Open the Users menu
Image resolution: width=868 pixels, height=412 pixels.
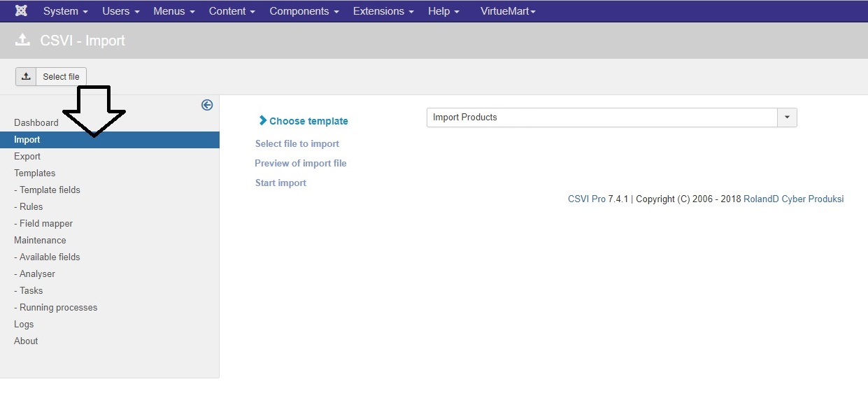click(x=121, y=11)
